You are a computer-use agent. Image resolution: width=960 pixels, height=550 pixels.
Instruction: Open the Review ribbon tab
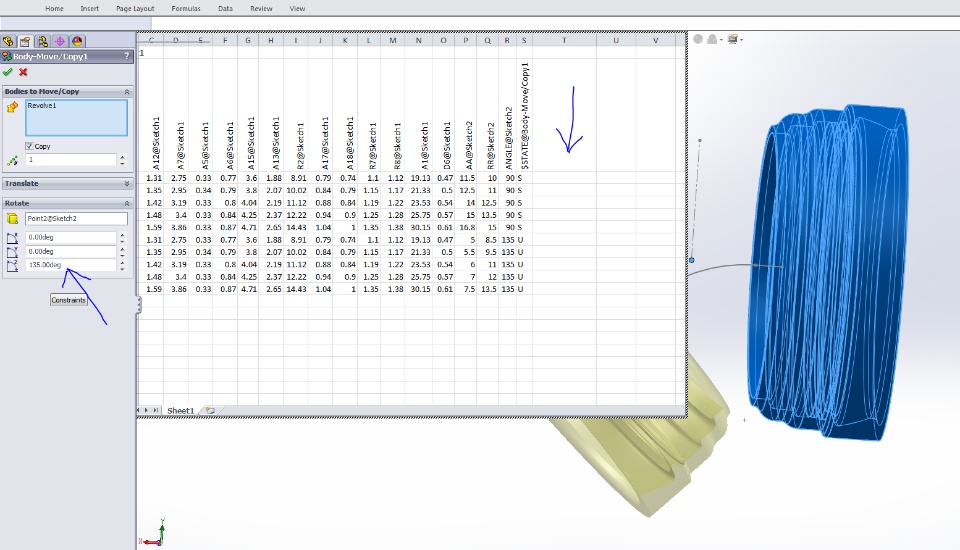(261, 9)
